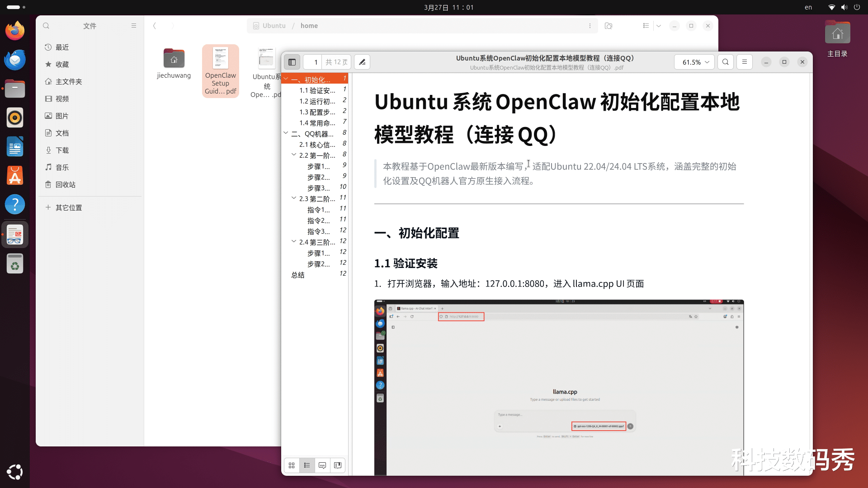Show annotations list in sidebar

click(x=322, y=465)
